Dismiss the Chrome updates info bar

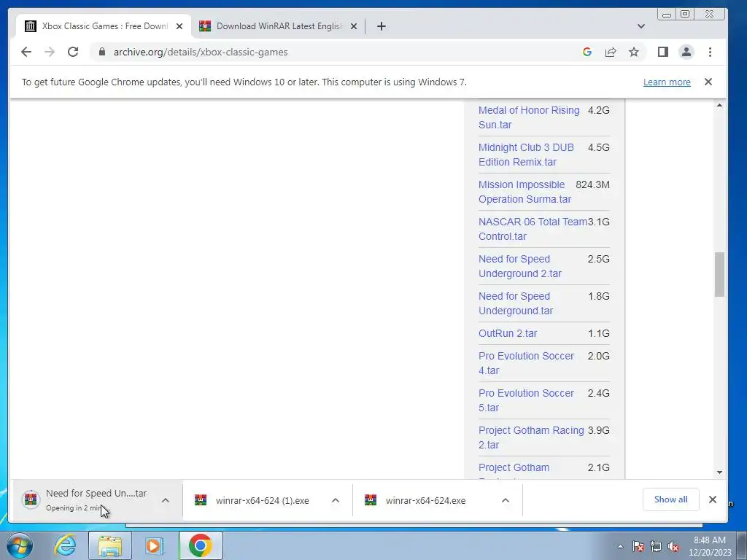point(708,82)
